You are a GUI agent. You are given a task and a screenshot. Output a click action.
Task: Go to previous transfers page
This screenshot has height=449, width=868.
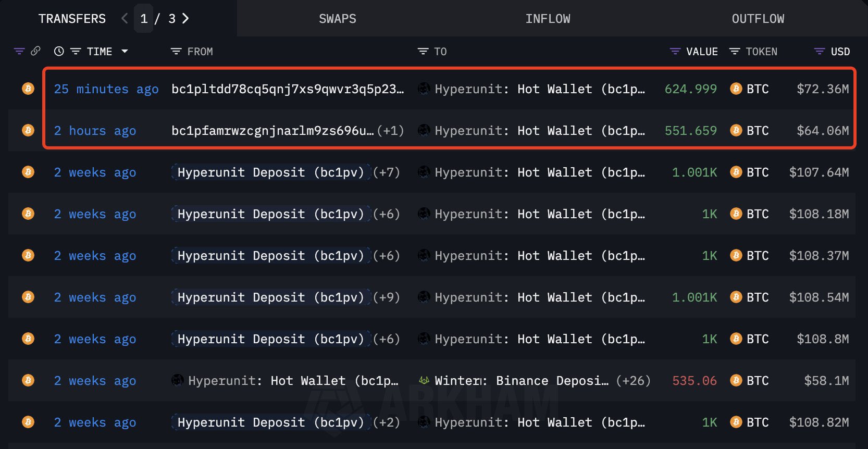click(x=125, y=19)
